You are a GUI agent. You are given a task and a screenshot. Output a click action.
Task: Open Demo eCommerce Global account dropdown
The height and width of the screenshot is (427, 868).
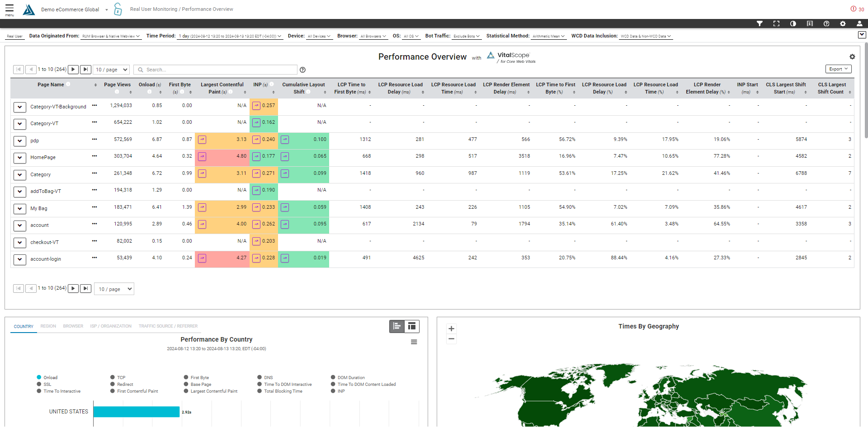pyautogui.click(x=75, y=9)
